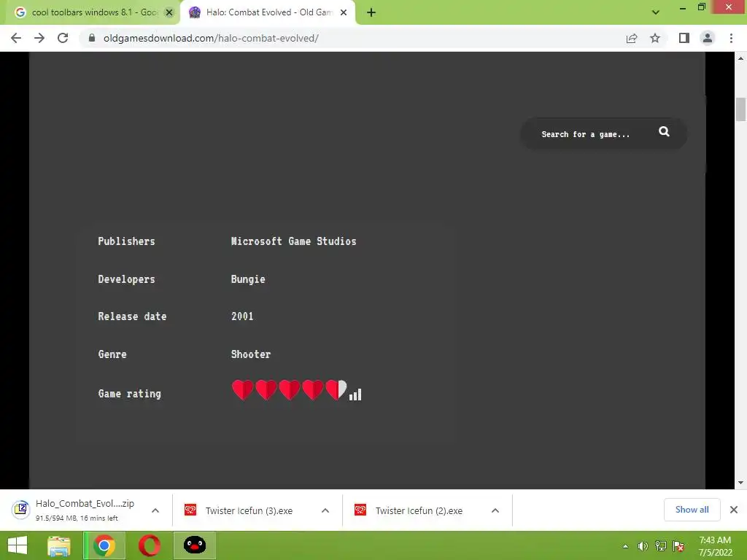Show hidden system tray icons
Viewport: 747px width, 560px height.
click(625, 546)
